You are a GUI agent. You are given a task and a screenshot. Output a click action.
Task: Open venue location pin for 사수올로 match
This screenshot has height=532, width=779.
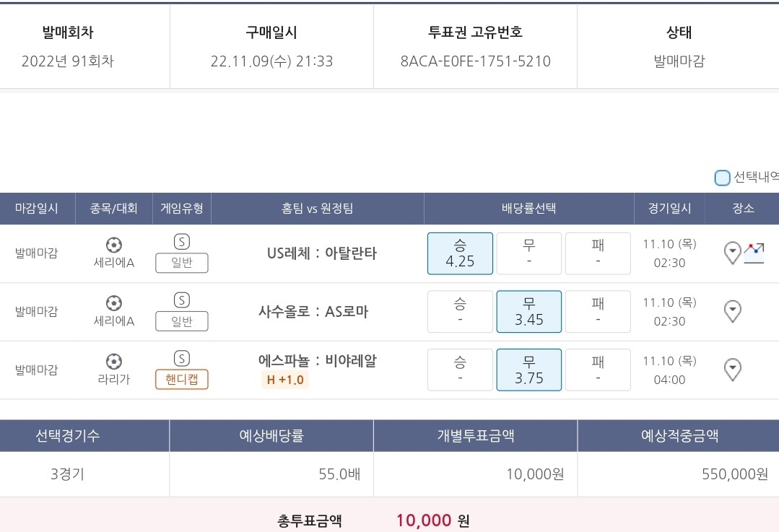click(x=732, y=311)
